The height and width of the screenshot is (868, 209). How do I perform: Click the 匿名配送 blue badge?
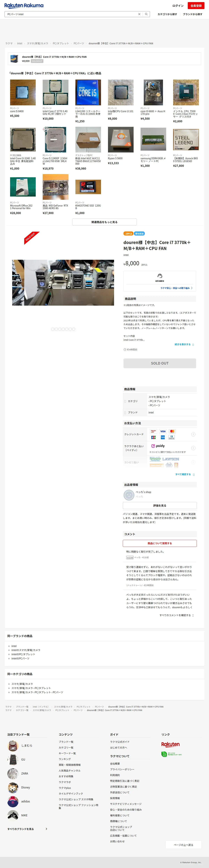[x=139, y=234]
